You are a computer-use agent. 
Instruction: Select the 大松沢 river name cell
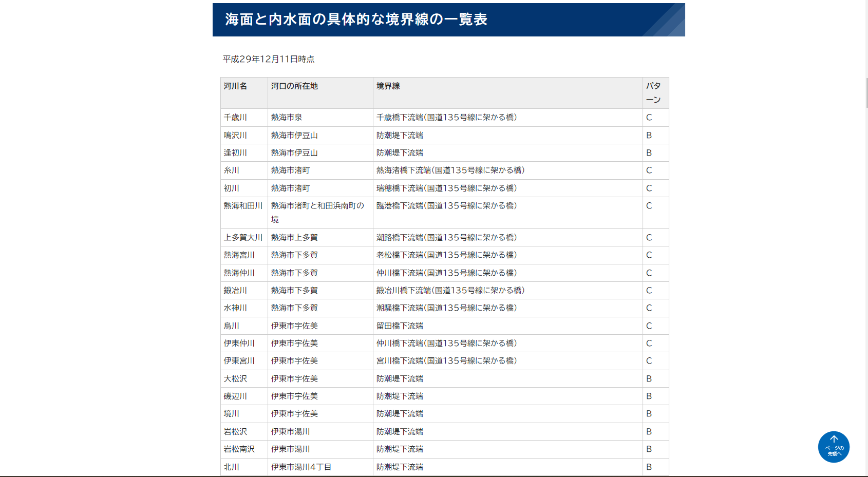coord(234,378)
